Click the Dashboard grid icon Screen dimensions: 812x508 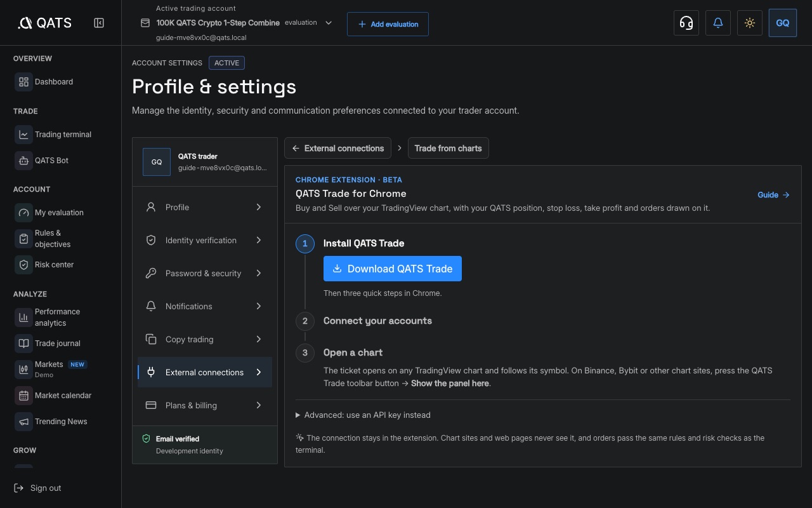coord(23,82)
